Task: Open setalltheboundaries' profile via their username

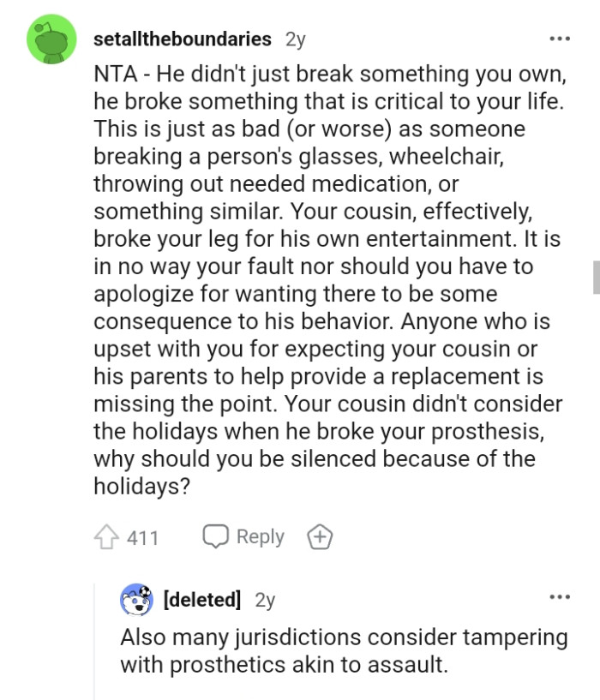Action: (x=182, y=39)
